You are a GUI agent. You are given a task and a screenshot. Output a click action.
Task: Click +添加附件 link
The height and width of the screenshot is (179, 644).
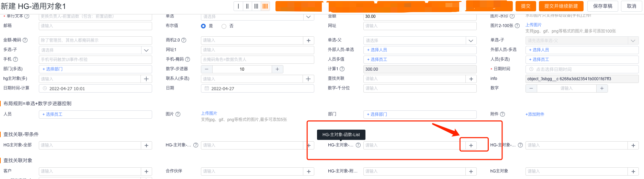(535, 114)
